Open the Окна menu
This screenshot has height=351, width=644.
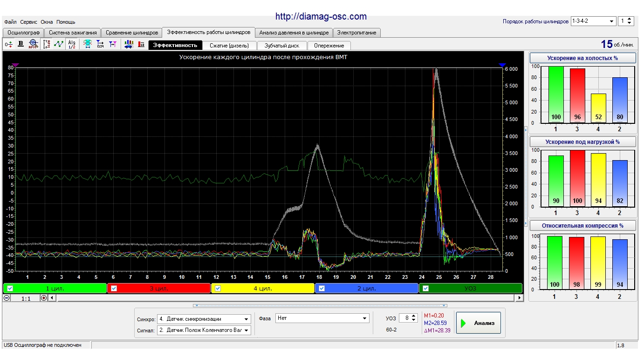pos(47,22)
